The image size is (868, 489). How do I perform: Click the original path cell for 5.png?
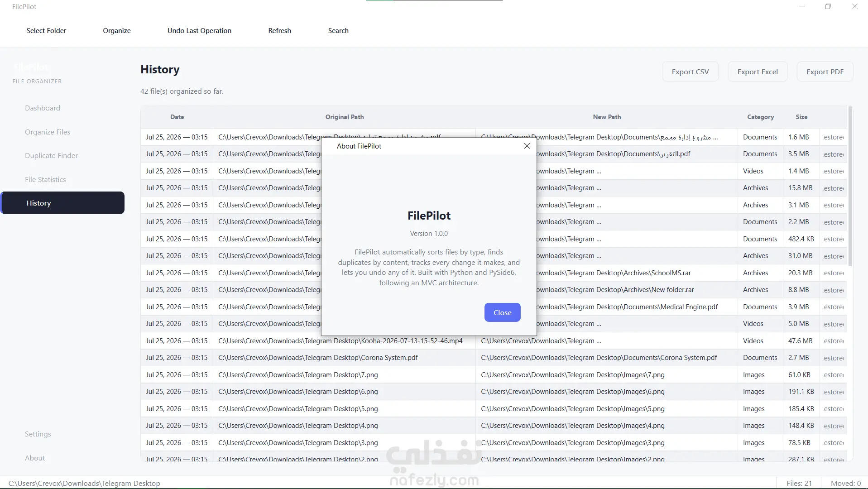[x=344, y=409]
